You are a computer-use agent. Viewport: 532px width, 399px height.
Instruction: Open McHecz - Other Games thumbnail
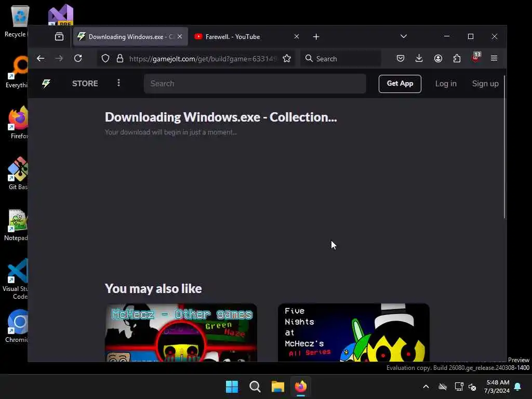pyautogui.click(x=181, y=332)
